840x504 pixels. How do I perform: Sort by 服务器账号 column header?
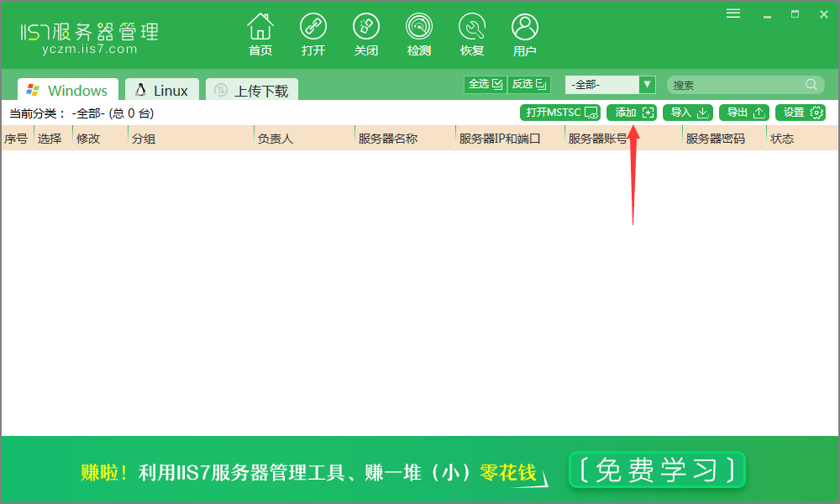point(623,139)
